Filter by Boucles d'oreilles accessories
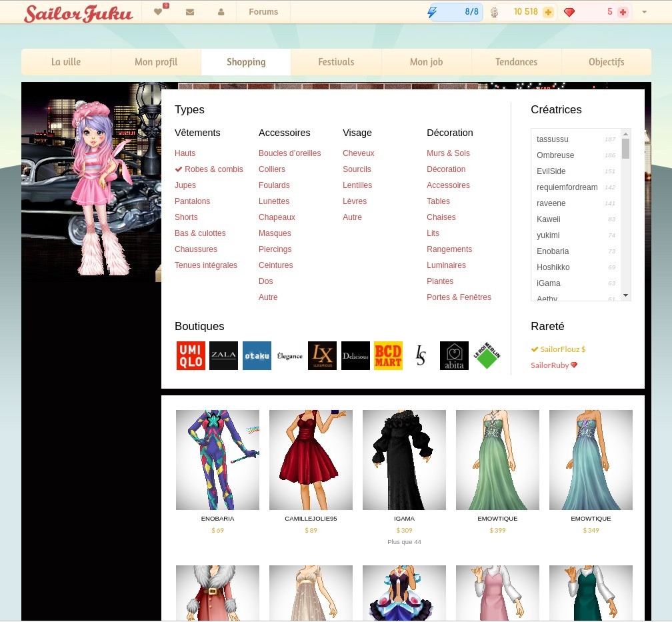 click(x=289, y=153)
